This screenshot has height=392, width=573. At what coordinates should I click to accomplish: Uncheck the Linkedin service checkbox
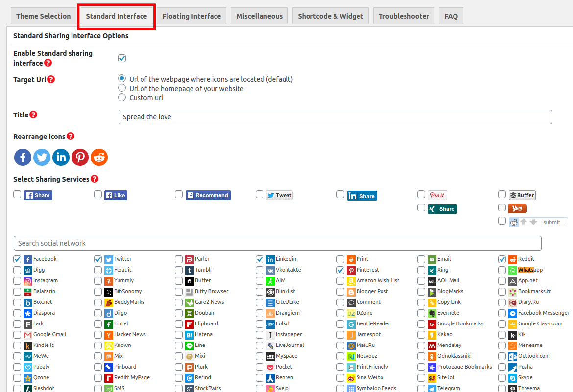260,259
